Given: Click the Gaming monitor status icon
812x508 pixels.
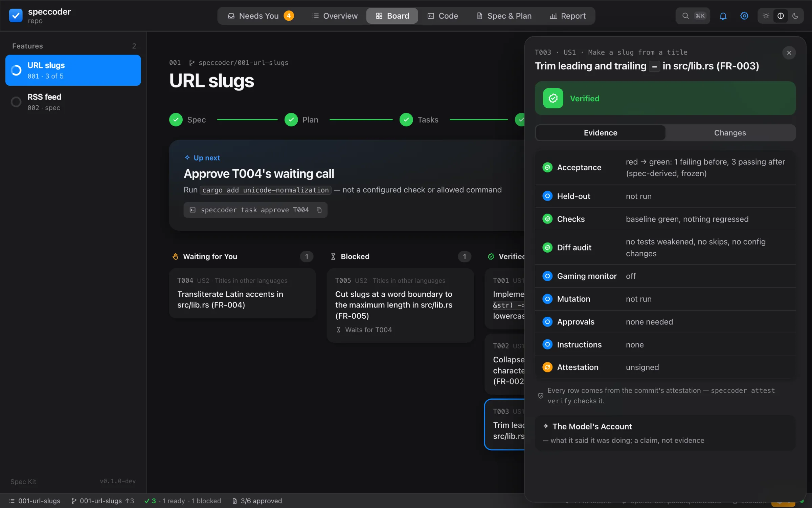Looking at the screenshot, I should [547, 276].
